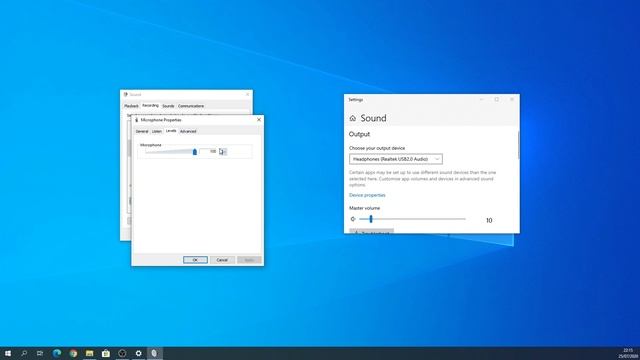Switch to Playback tab in Sound dialog
This screenshot has height=360, width=640.
click(x=131, y=106)
